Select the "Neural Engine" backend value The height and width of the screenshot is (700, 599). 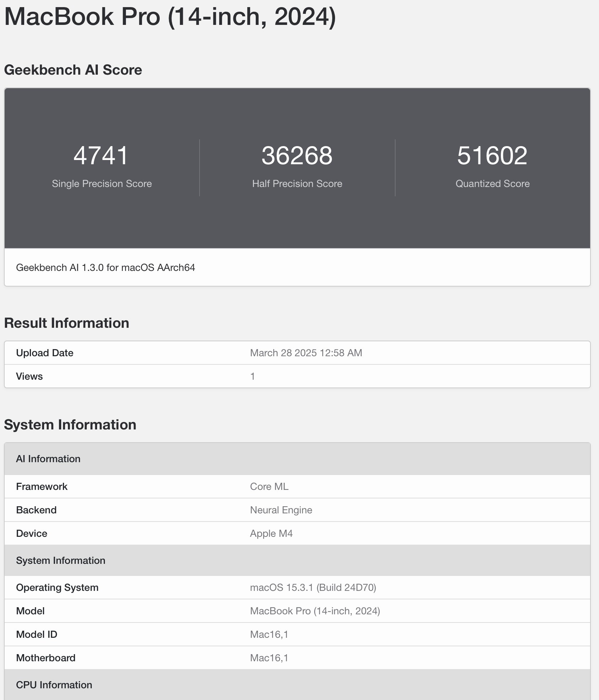click(x=281, y=510)
